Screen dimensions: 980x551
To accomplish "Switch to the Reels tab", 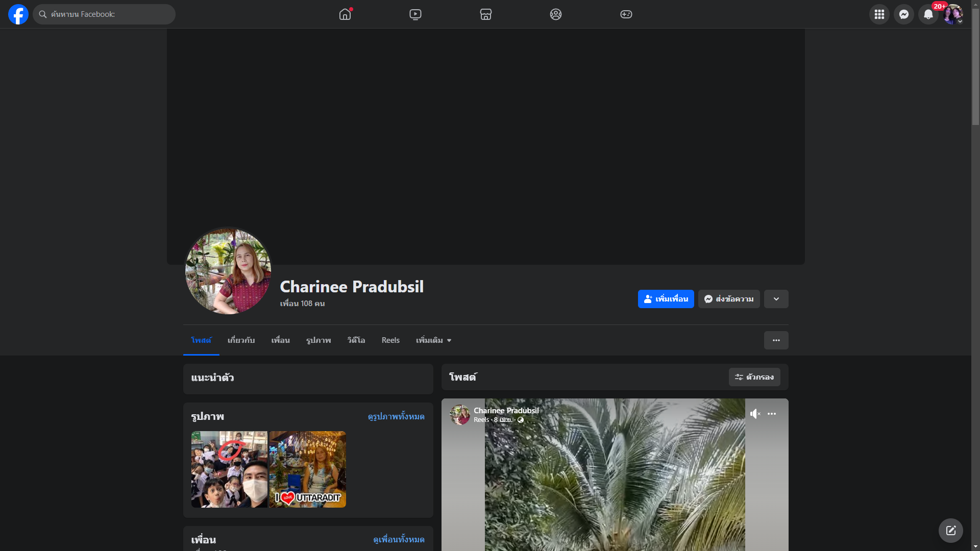I will [390, 340].
